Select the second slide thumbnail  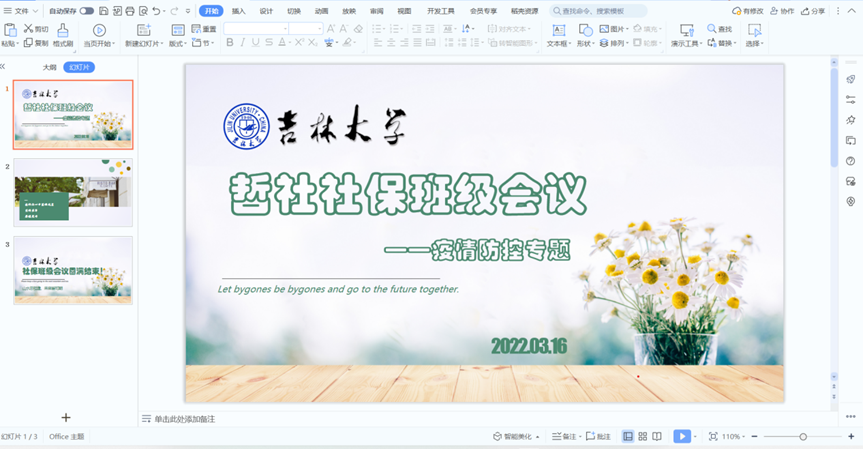coord(73,192)
